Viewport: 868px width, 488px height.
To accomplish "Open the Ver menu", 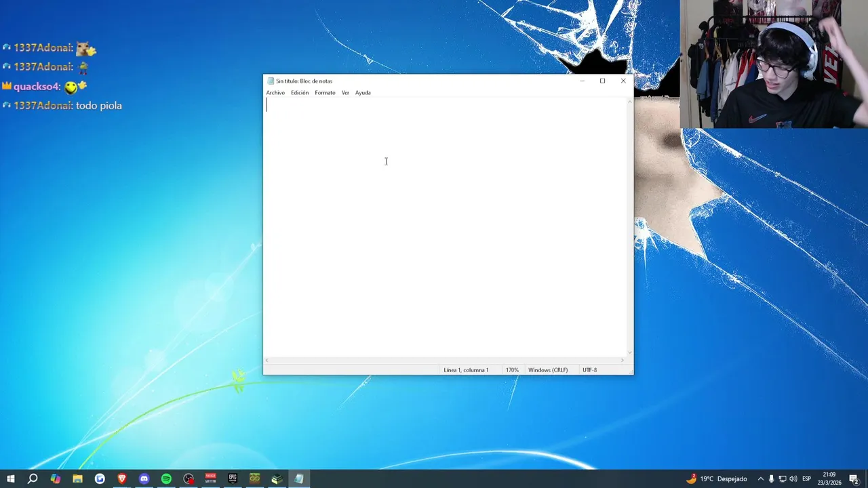I will click(345, 93).
